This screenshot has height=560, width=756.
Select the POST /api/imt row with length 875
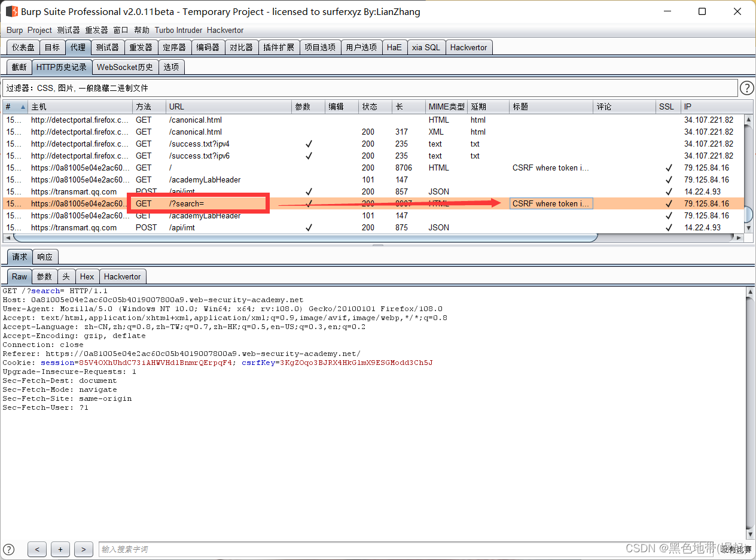374,227
